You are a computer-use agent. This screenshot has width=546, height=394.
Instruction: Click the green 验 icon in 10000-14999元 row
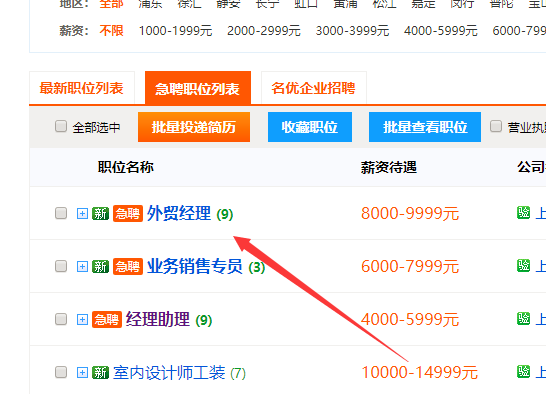coord(523,371)
